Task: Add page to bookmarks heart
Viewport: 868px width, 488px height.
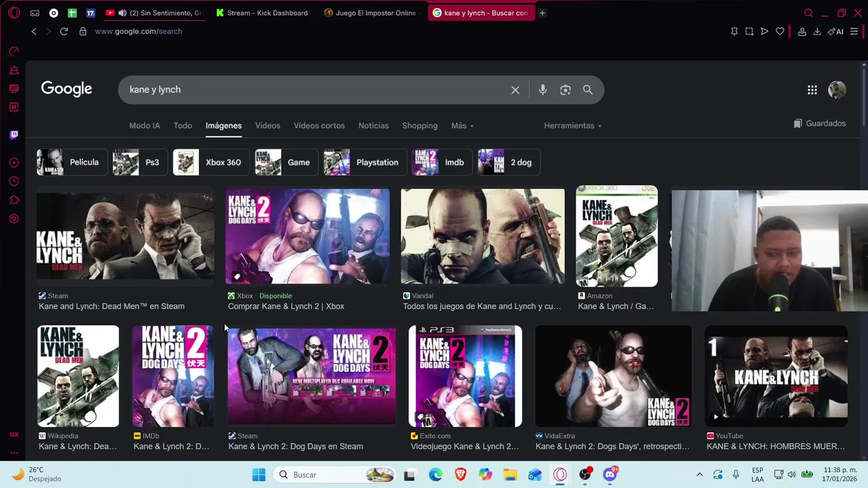Action: pos(780,31)
